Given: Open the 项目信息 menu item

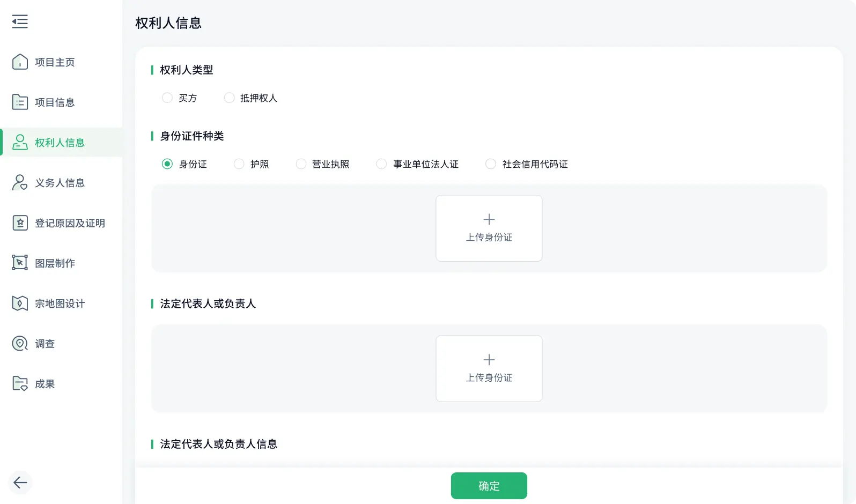Looking at the screenshot, I should [x=62, y=102].
